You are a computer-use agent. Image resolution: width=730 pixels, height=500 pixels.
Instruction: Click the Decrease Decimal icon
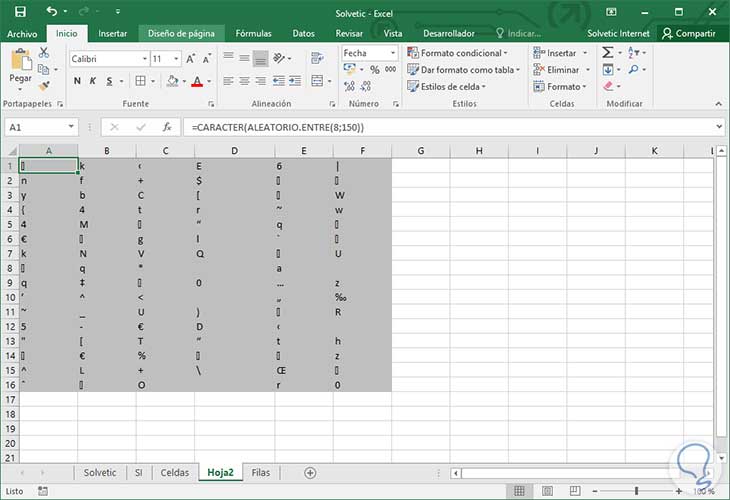point(366,86)
